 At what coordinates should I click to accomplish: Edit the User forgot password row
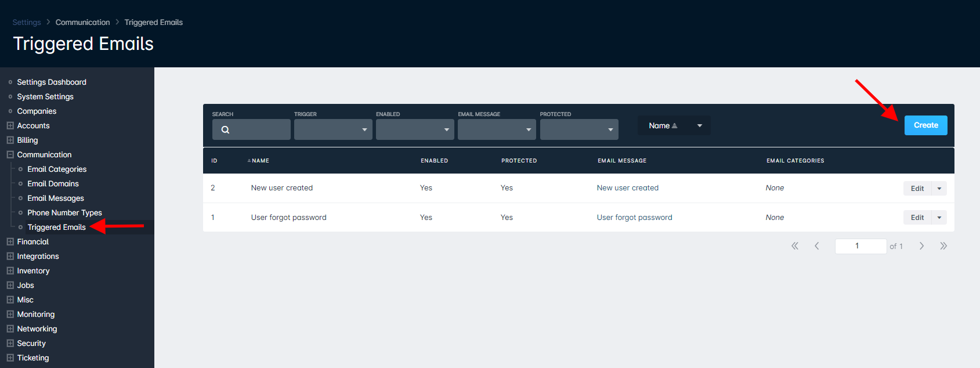[917, 218]
